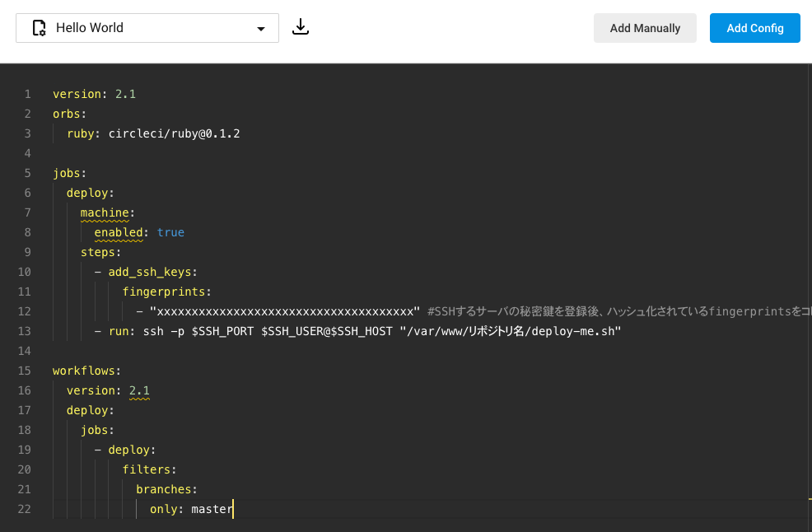Click 'circleci/ruby@0.1.2' orb value

click(174, 133)
